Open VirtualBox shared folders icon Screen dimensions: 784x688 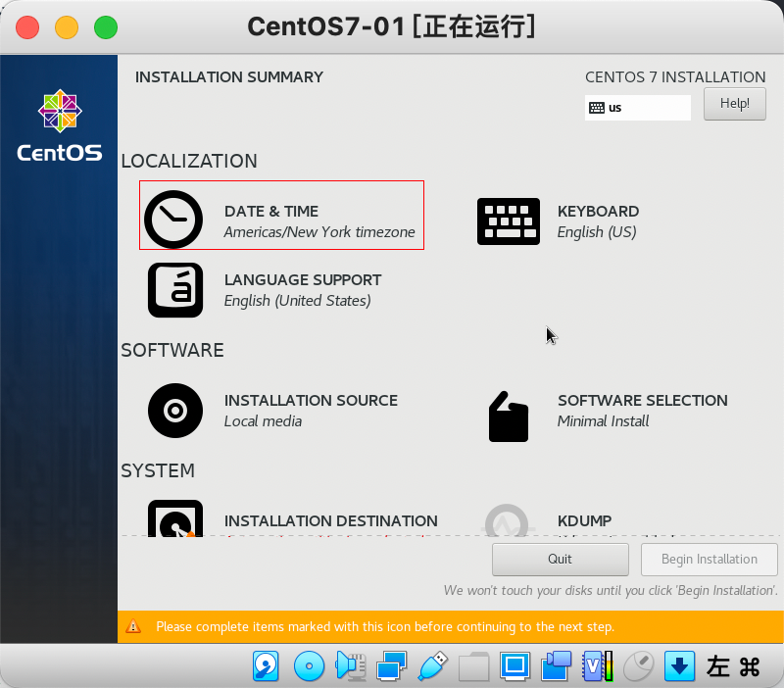point(473,667)
